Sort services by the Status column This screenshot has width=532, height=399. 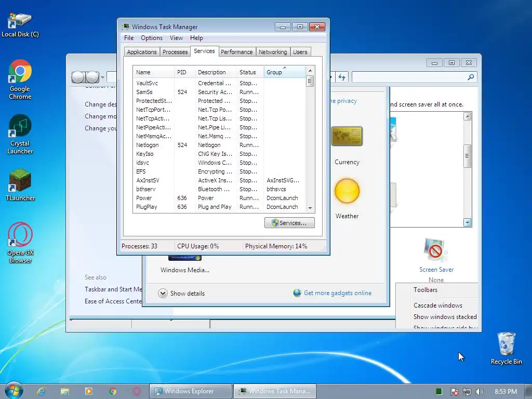250,72
